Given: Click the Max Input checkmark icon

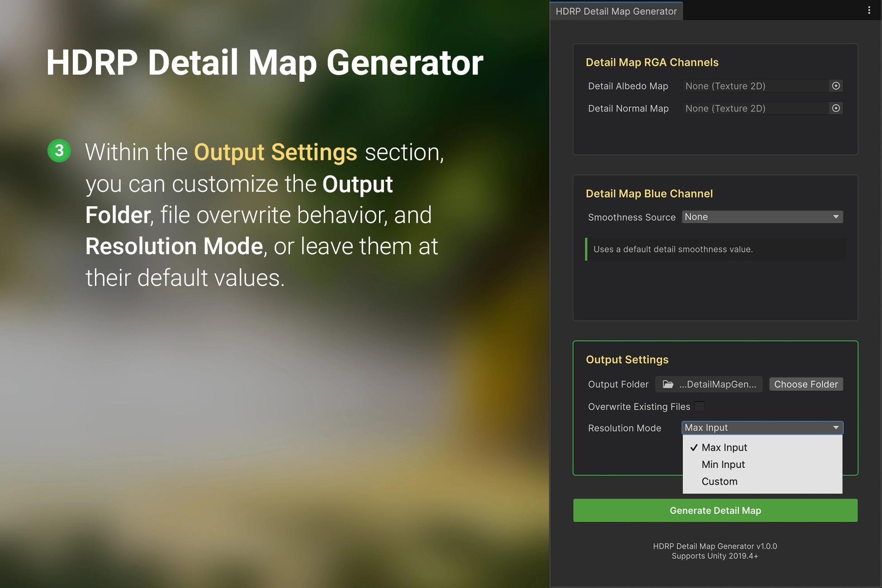Looking at the screenshot, I should 694,447.
